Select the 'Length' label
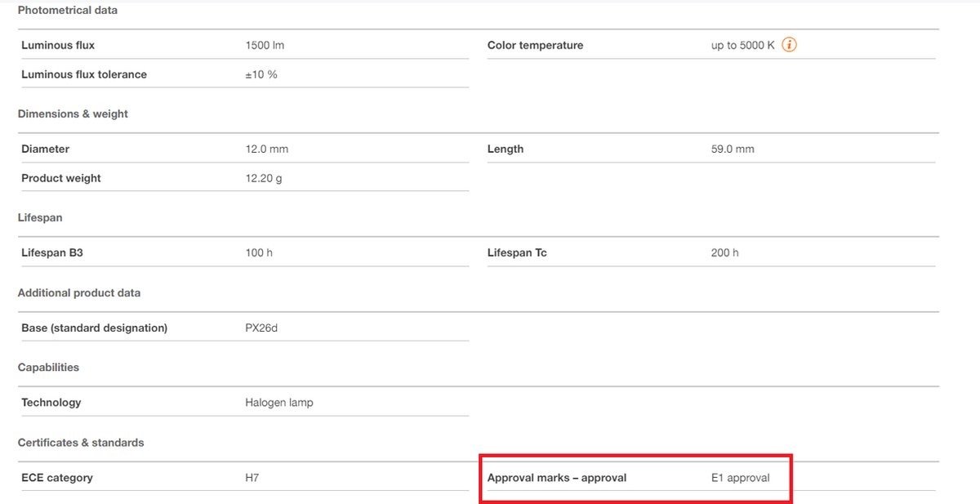Screen dimensions: 980x504 pos(506,149)
